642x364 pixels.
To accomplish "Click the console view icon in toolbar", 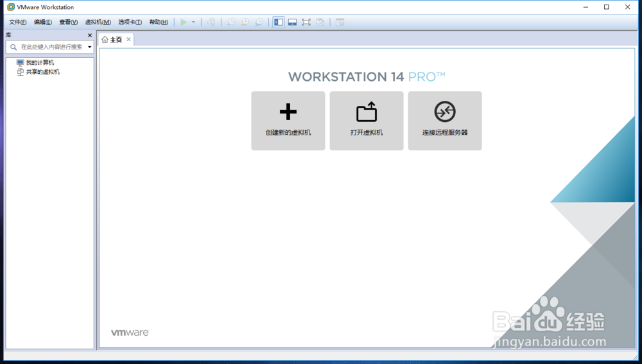I will tap(340, 22).
